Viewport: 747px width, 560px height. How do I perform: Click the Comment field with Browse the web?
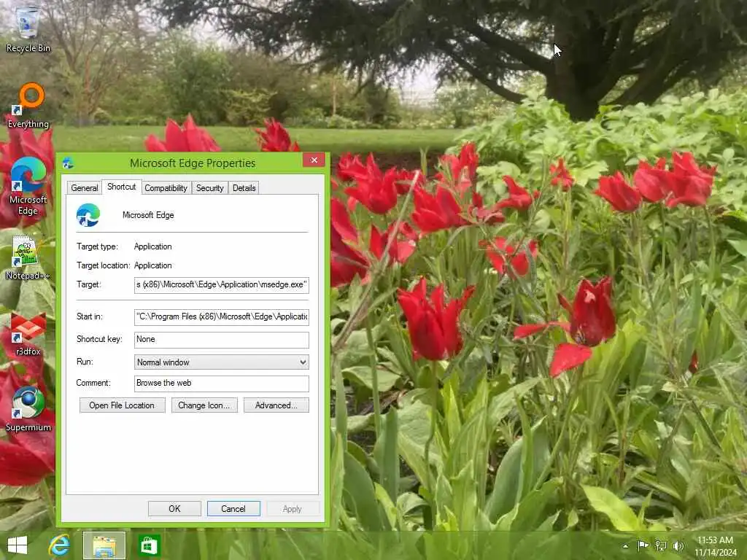click(222, 384)
